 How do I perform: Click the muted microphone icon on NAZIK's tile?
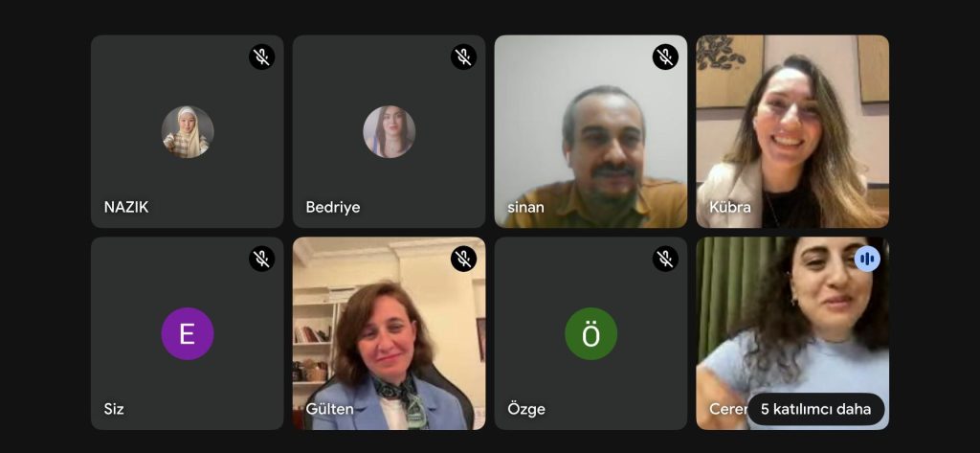coord(262,57)
